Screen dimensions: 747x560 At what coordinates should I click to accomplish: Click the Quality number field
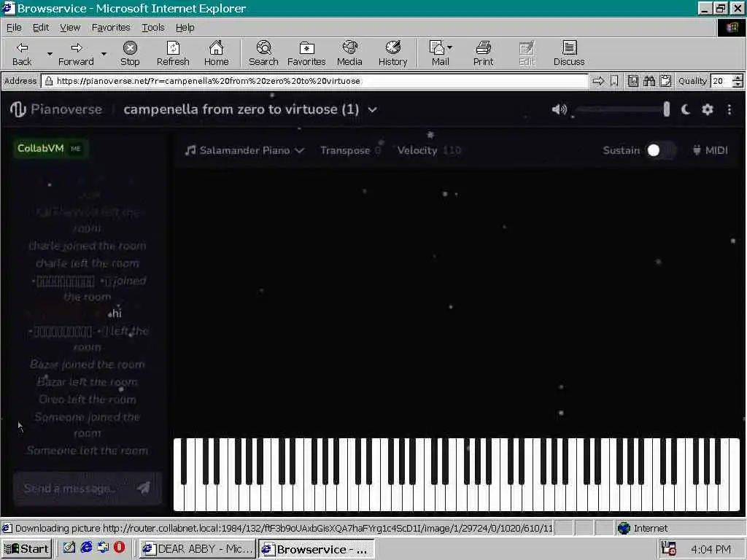click(720, 81)
